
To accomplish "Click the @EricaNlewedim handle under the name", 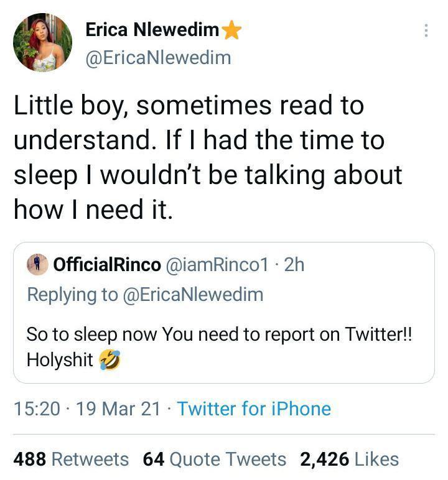I will 157,58.
